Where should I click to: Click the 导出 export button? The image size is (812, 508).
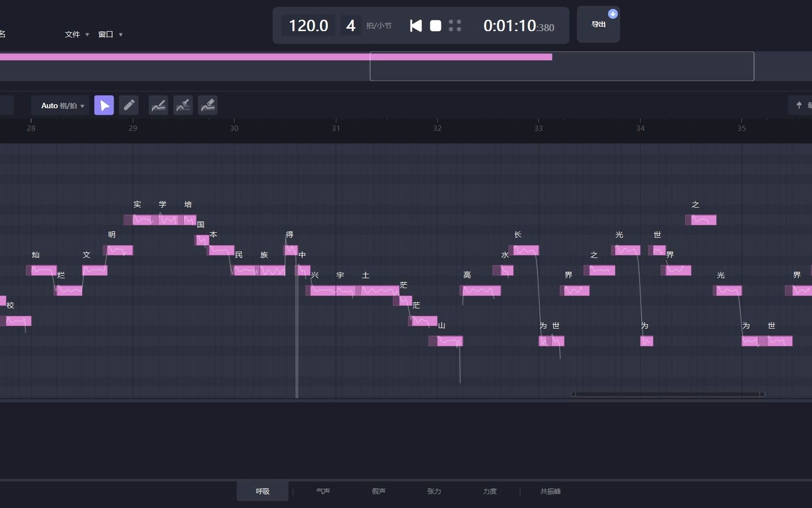(x=599, y=24)
